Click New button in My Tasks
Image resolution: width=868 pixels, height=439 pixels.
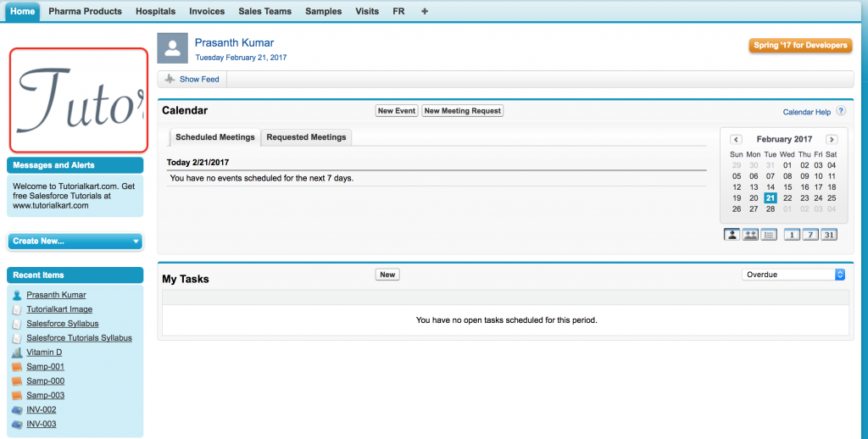pos(387,275)
